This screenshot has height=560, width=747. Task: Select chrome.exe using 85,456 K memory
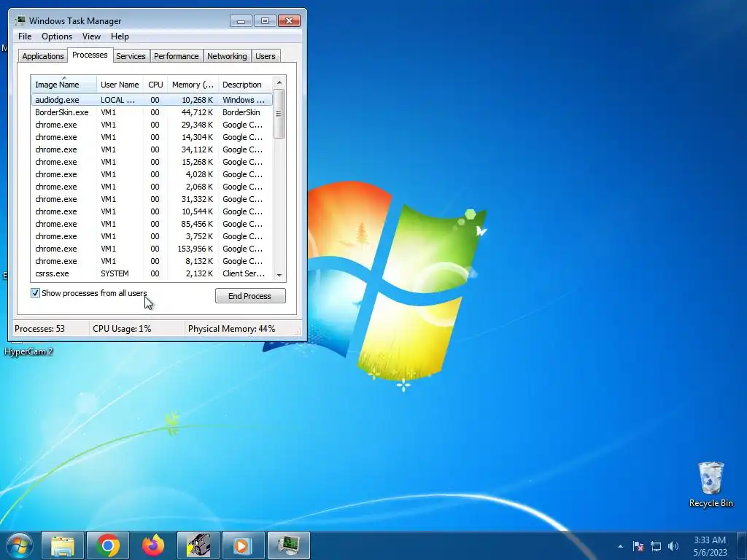[x=152, y=224]
